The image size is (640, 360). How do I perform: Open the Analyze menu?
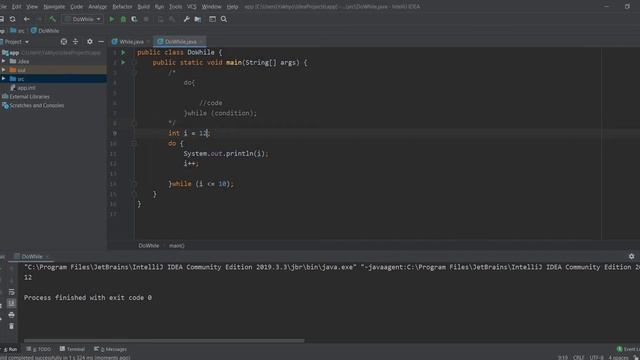coord(98,7)
